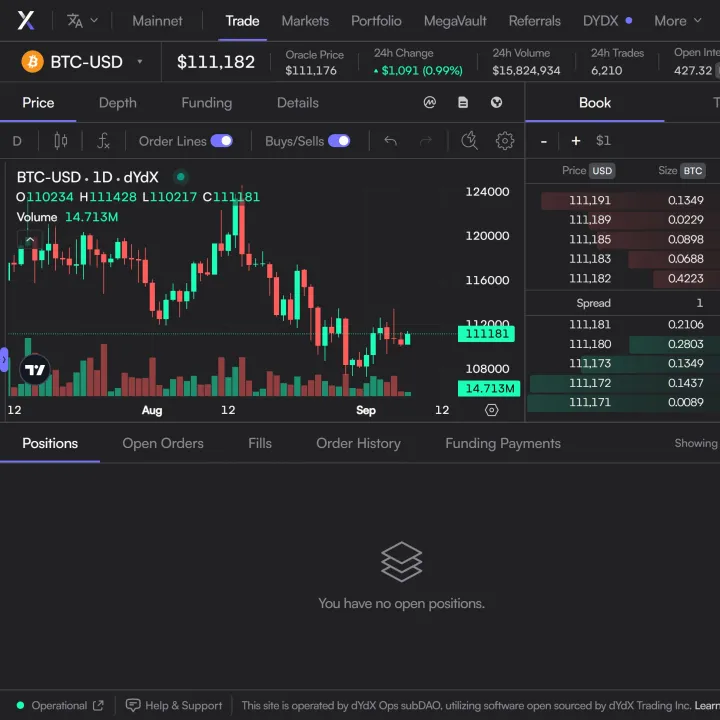Open the Help & Support link
720x720 pixels.
click(174, 705)
